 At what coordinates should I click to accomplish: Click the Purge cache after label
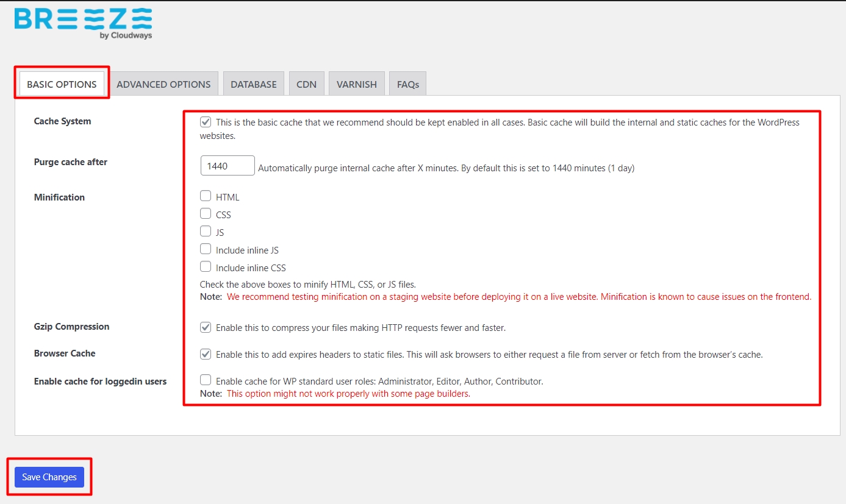pyautogui.click(x=71, y=162)
